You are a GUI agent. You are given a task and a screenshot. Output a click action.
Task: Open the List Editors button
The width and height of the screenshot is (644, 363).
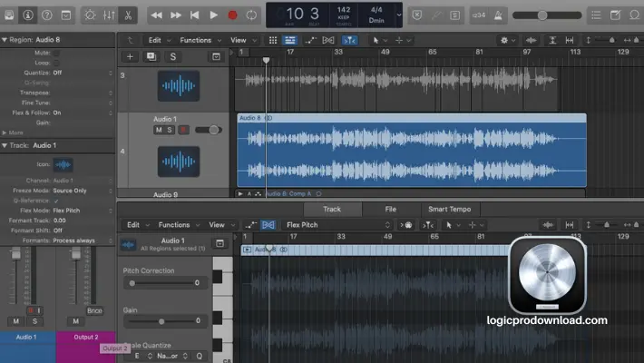click(x=596, y=15)
